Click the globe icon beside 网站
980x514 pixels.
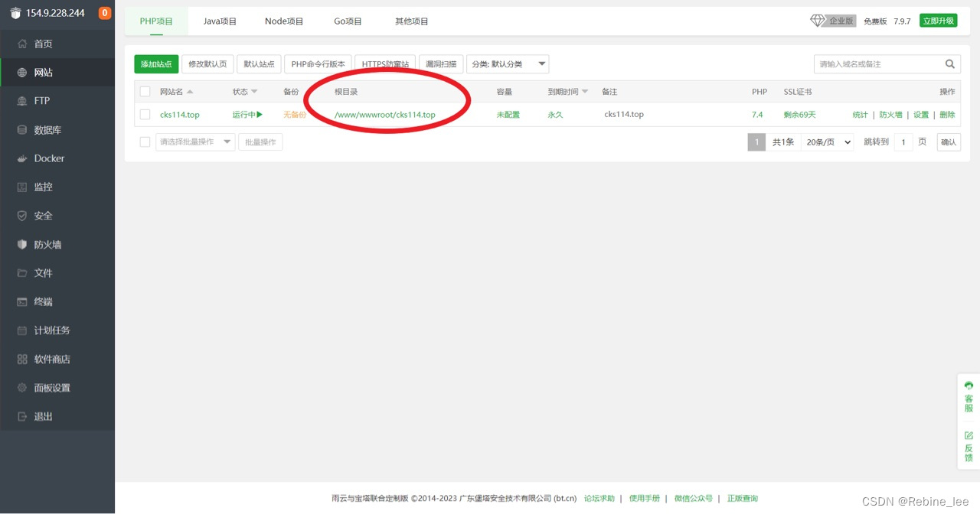tap(22, 73)
